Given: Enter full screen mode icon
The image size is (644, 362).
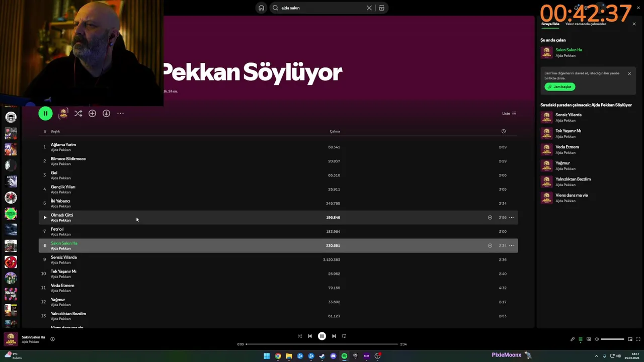Looking at the screenshot, I should tap(638, 339).
